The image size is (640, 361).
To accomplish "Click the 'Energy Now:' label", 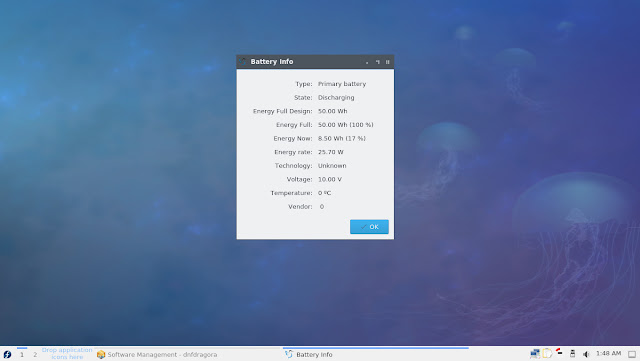I will point(293,138).
